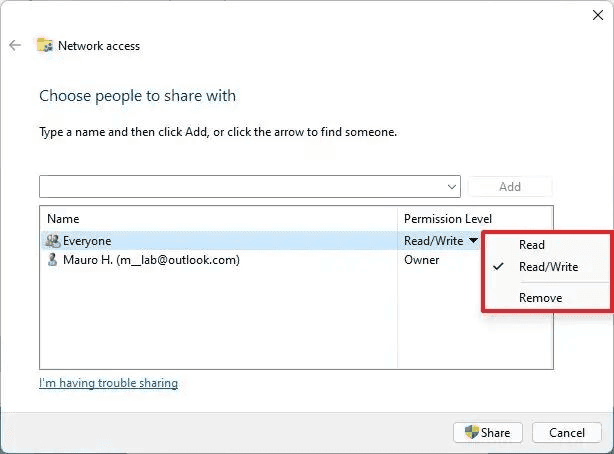The width and height of the screenshot is (614, 454).
Task: Click the Permission Level column header
Action: click(x=447, y=219)
